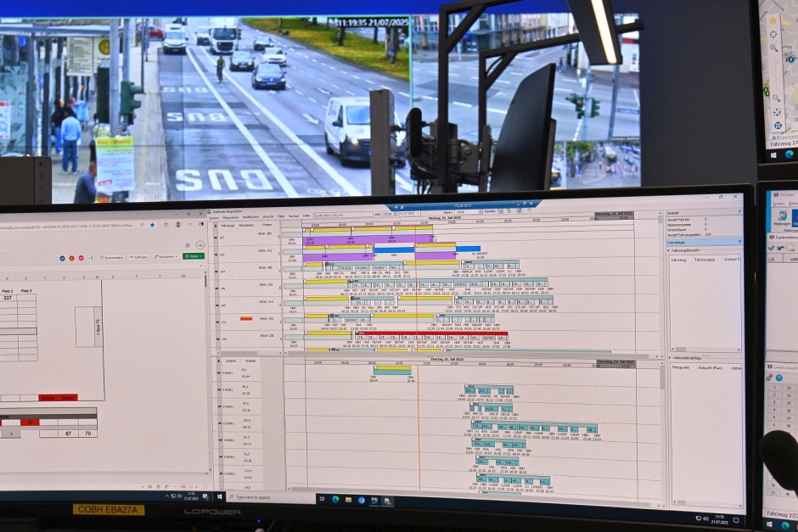Select the purple block in row 147
Image resolution: width=798 pixels, height=532 pixels.
(368, 239)
